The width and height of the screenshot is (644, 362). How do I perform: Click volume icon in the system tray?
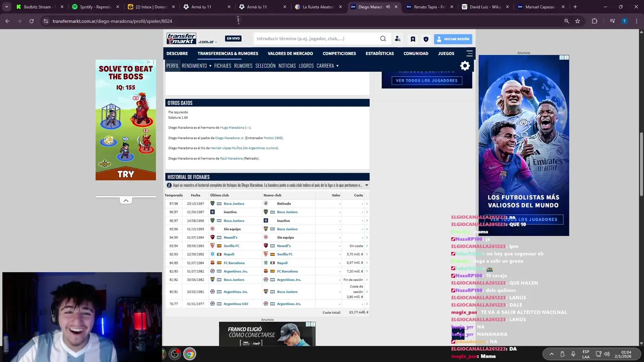click(x=606, y=354)
